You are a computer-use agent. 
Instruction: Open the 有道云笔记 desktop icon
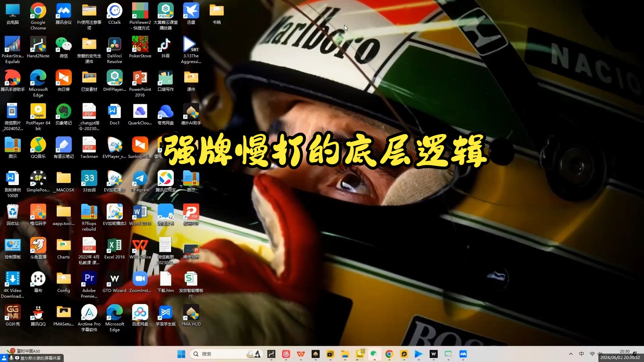tap(63, 148)
